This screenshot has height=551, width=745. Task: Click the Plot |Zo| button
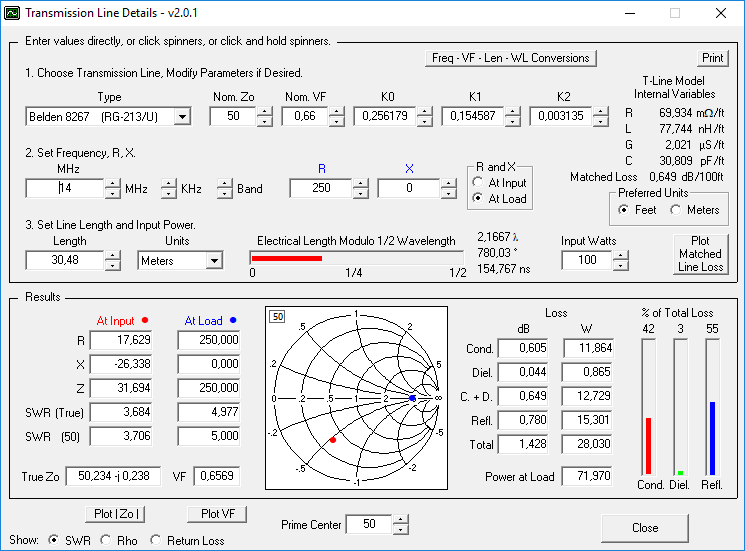116,514
